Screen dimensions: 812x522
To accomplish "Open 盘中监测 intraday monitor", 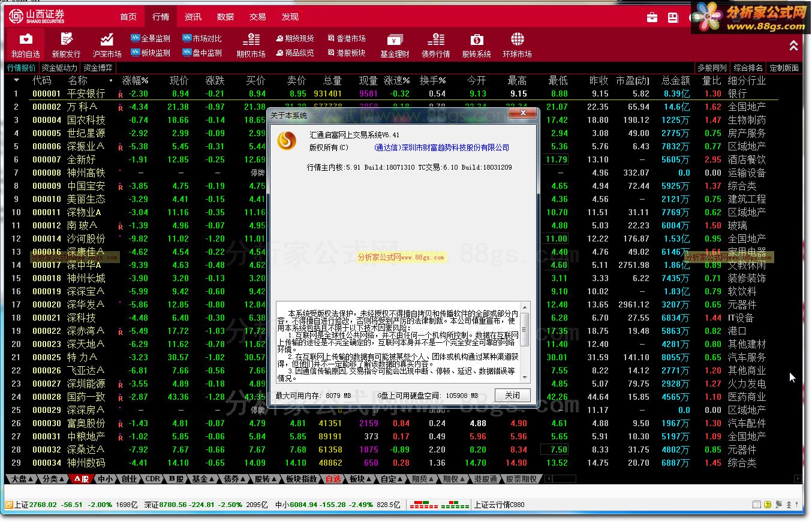I will tap(203, 53).
